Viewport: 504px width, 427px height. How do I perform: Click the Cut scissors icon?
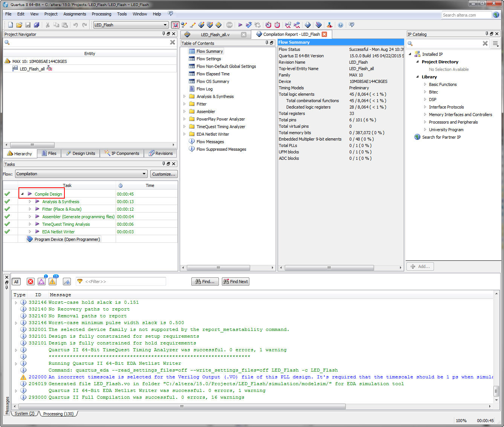coord(48,25)
